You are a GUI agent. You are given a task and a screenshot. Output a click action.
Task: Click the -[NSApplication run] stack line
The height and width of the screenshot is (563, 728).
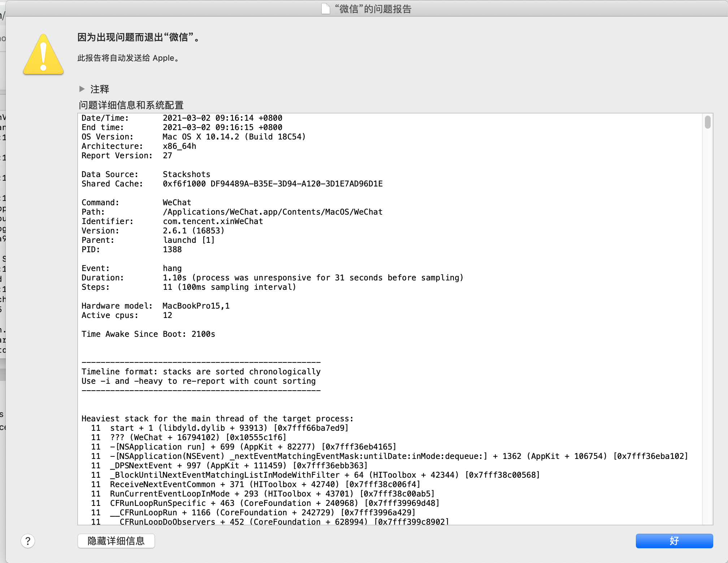click(244, 447)
